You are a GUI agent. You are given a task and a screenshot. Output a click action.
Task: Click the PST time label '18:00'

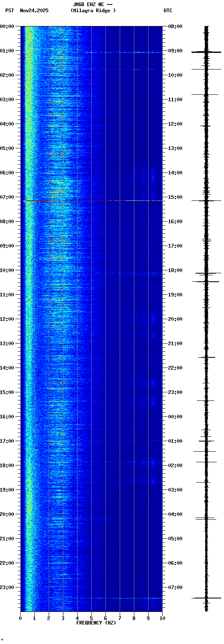(7, 466)
